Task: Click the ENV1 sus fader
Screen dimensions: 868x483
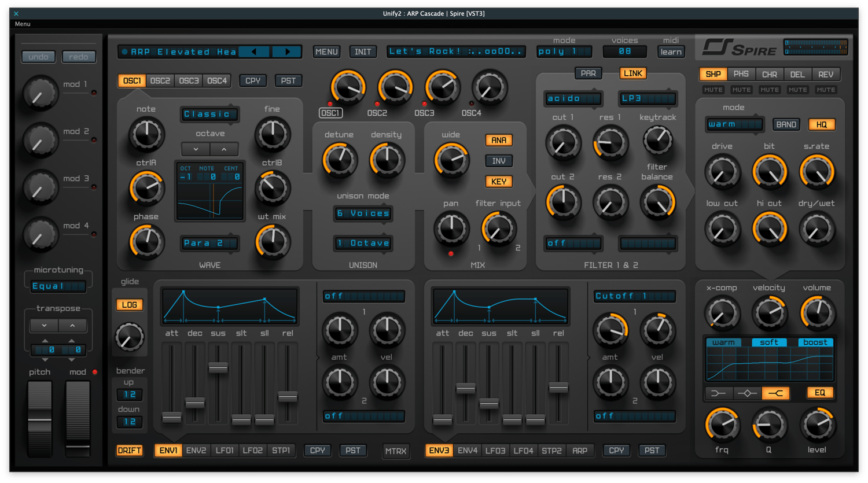Action: 218,367
